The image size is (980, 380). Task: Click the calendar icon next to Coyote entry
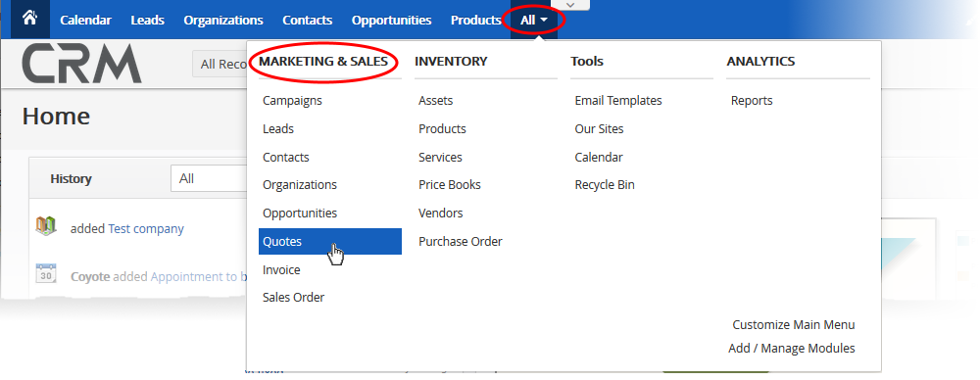tap(46, 274)
